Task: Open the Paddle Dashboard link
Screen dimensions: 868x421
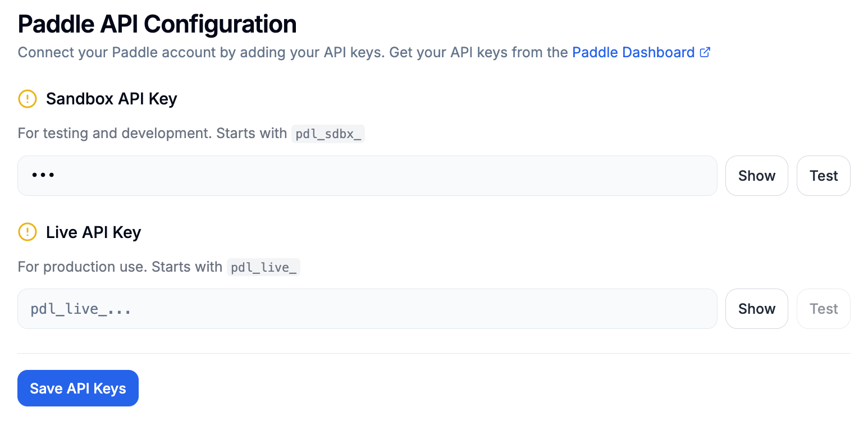Action: point(633,53)
